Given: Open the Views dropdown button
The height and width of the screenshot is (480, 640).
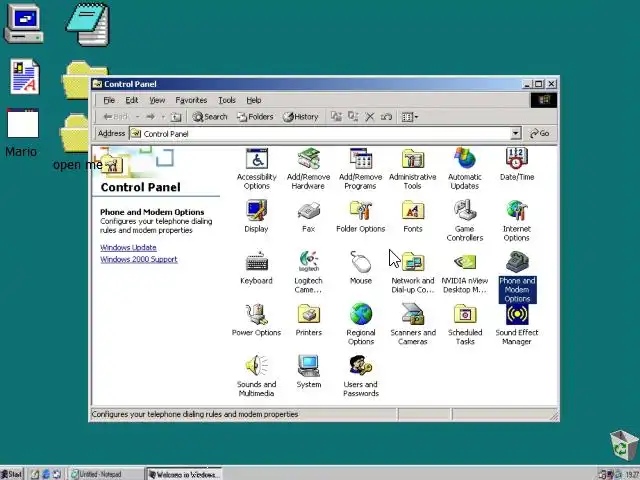Looking at the screenshot, I should [410, 117].
